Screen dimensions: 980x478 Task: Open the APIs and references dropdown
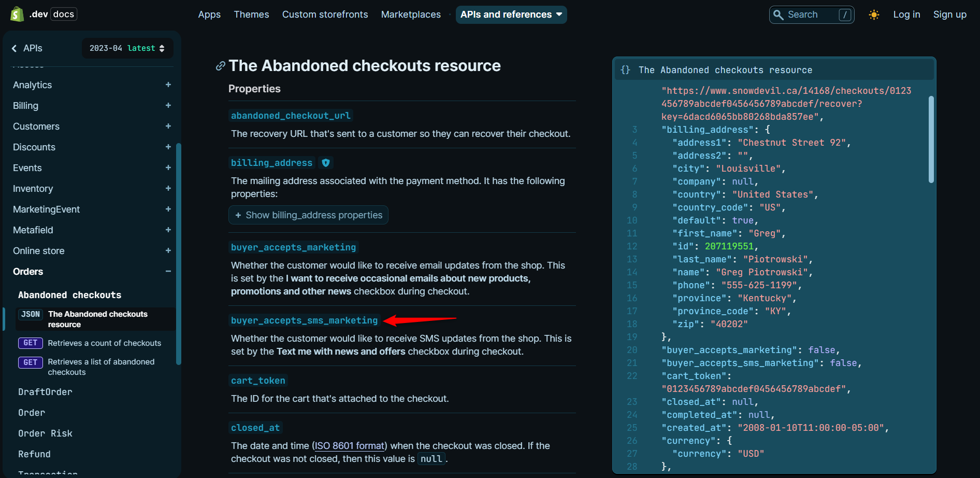tap(511, 15)
